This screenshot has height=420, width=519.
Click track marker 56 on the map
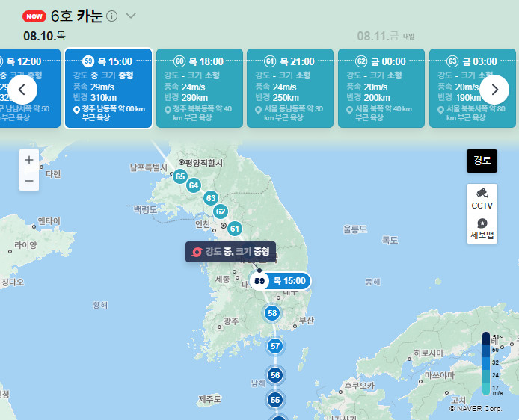click(275, 375)
